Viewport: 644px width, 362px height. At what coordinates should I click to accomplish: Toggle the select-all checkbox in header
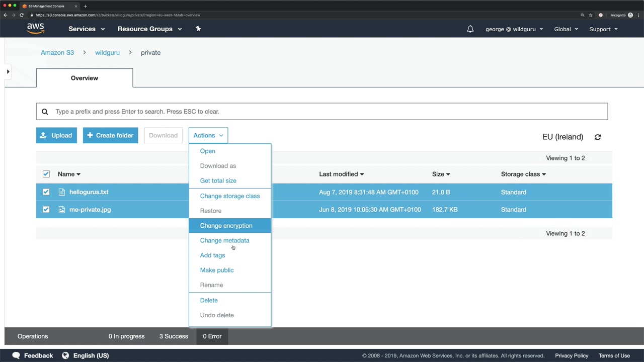click(46, 174)
